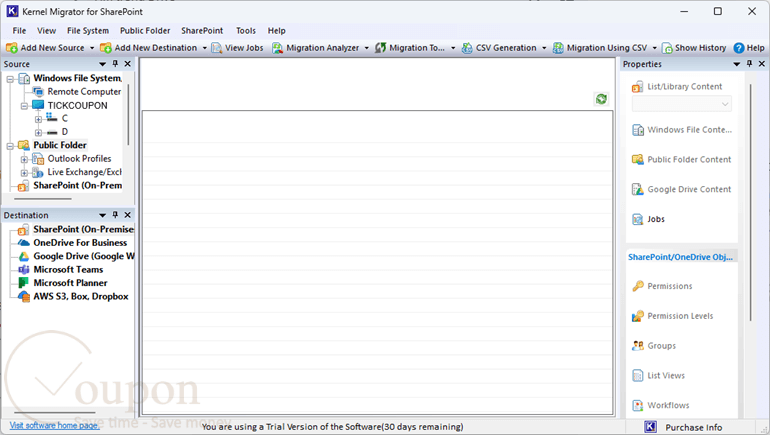This screenshot has width=770, height=435.
Task: Select Windows File Content in Properties
Action: [682, 130]
